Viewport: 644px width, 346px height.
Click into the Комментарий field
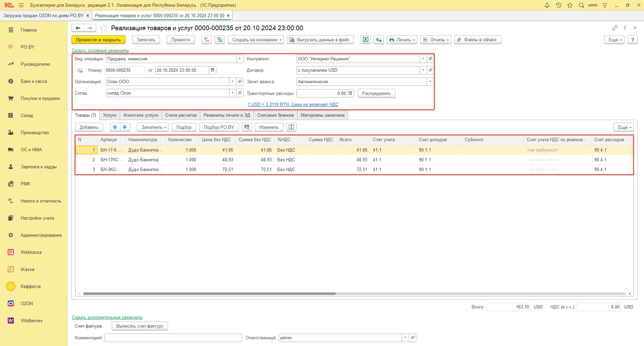coord(173,338)
